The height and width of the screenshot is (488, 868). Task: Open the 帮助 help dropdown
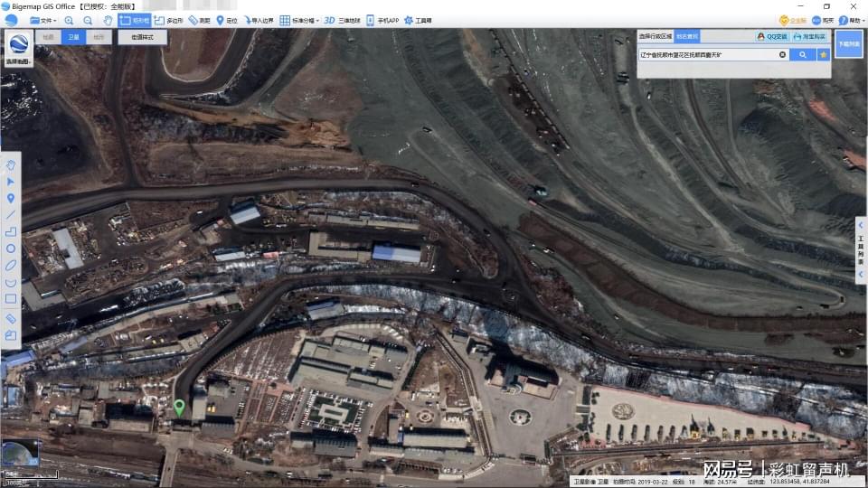pyautogui.click(x=850, y=20)
